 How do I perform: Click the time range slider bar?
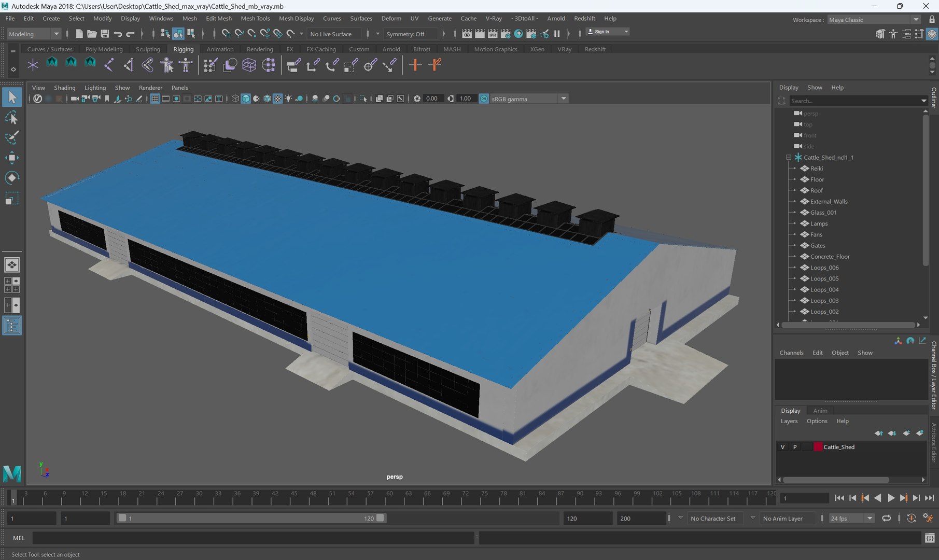(x=251, y=518)
